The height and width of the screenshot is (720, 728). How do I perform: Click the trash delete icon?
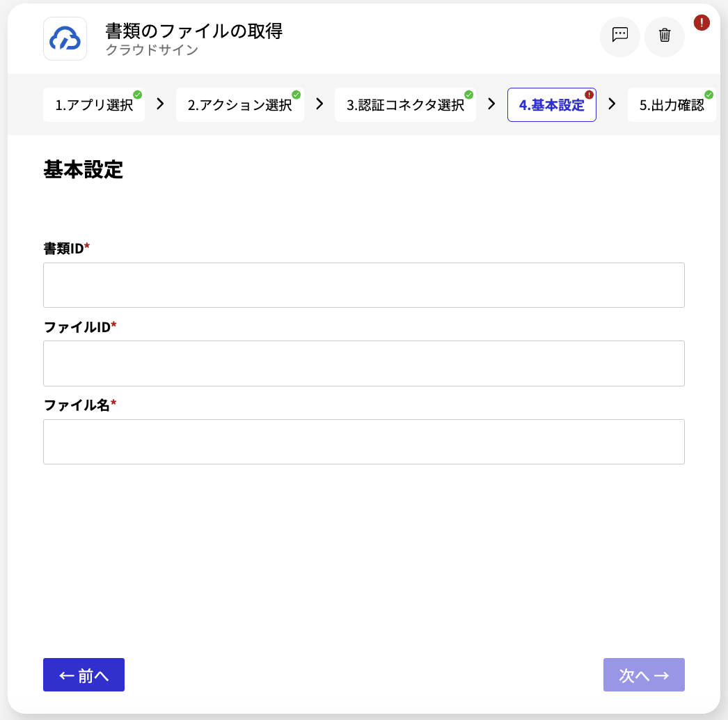click(x=665, y=36)
